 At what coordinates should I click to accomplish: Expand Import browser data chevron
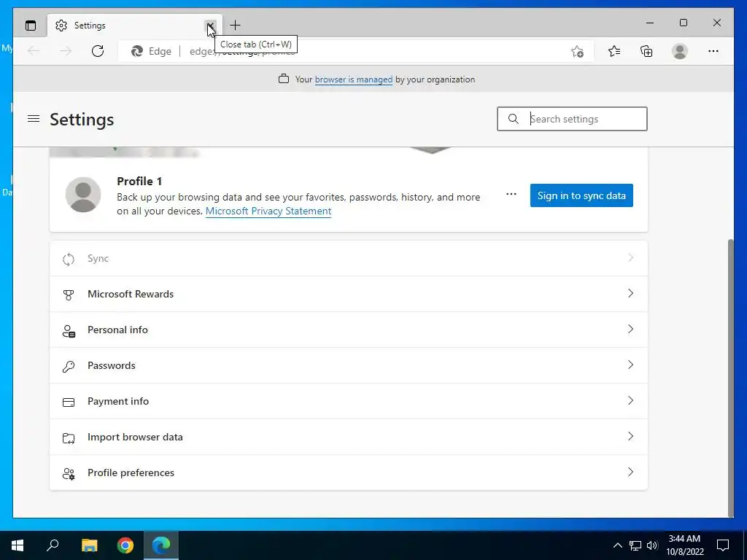(x=630, y=436)
